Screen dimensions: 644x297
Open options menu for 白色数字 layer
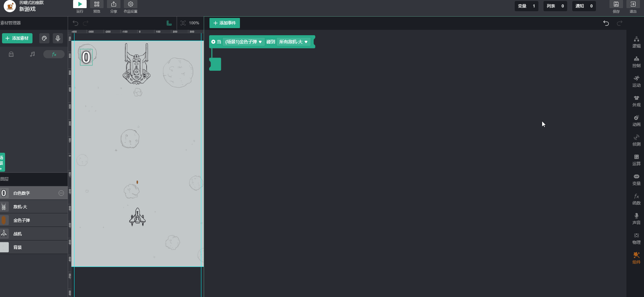(61, 193)
